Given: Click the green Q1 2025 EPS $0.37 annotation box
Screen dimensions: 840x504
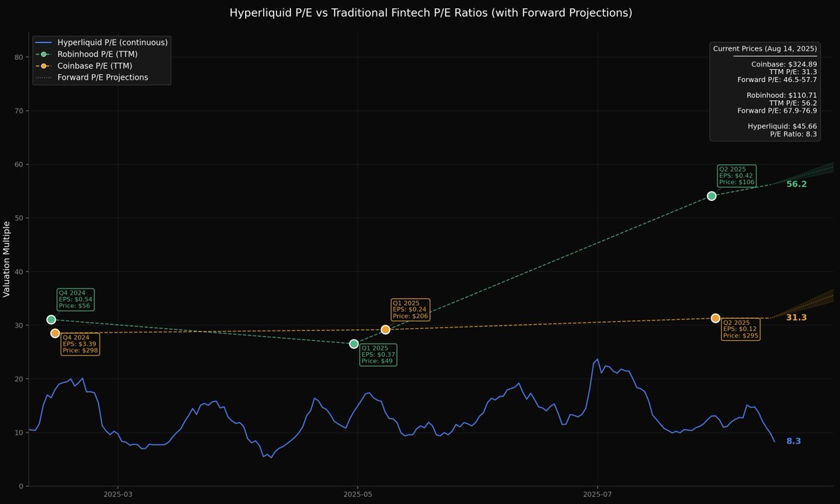Looking at the screenshot, I should point(378,354).
